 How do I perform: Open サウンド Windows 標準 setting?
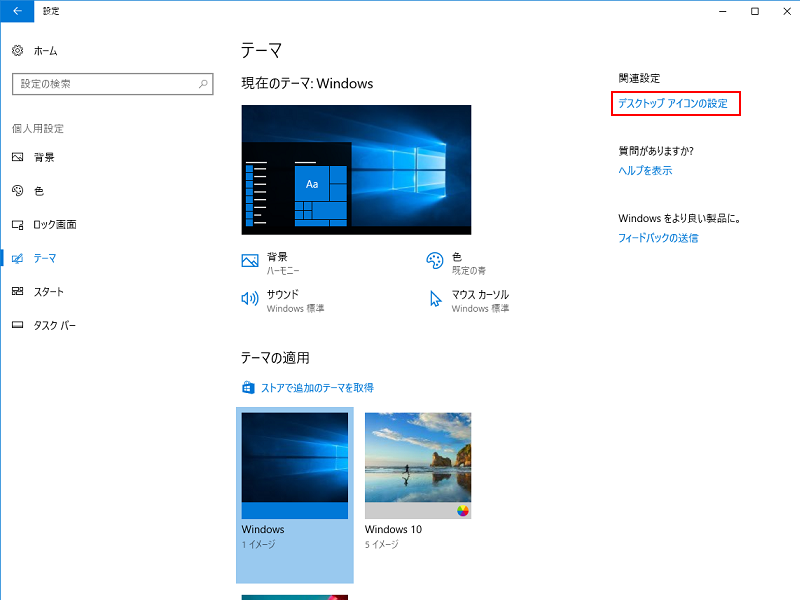tap(283, 301)
